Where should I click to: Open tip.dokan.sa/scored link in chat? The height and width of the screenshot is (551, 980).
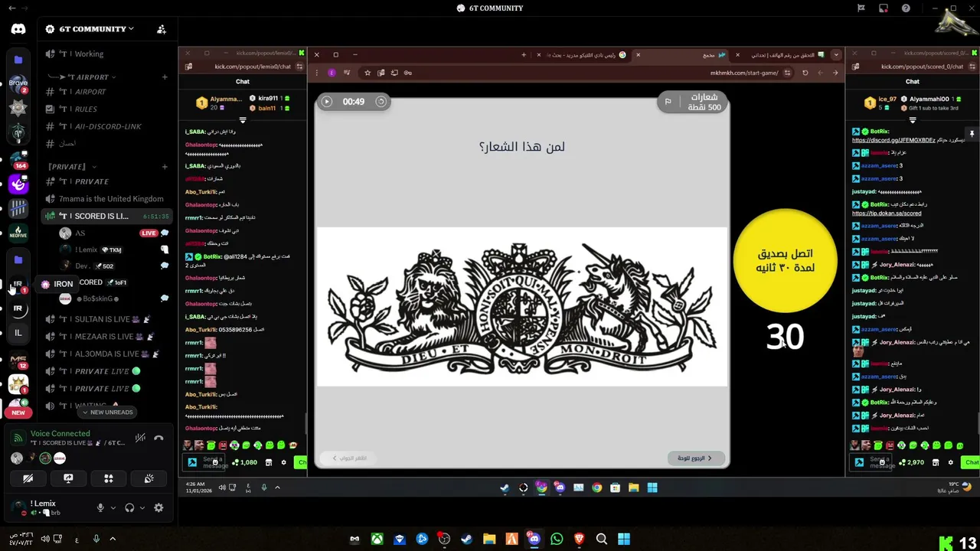click(887, 214)
